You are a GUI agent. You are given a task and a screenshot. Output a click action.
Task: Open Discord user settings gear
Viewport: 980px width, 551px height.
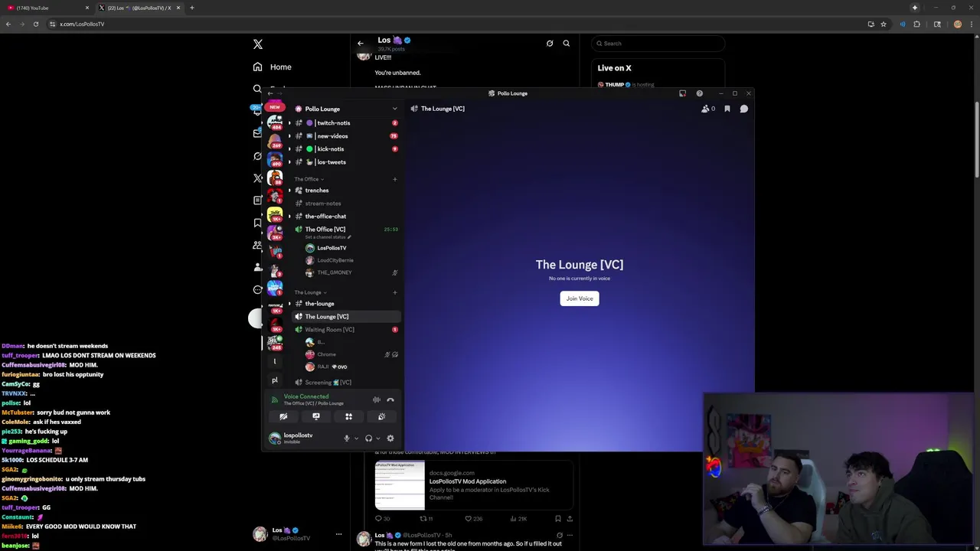(390, 439)
